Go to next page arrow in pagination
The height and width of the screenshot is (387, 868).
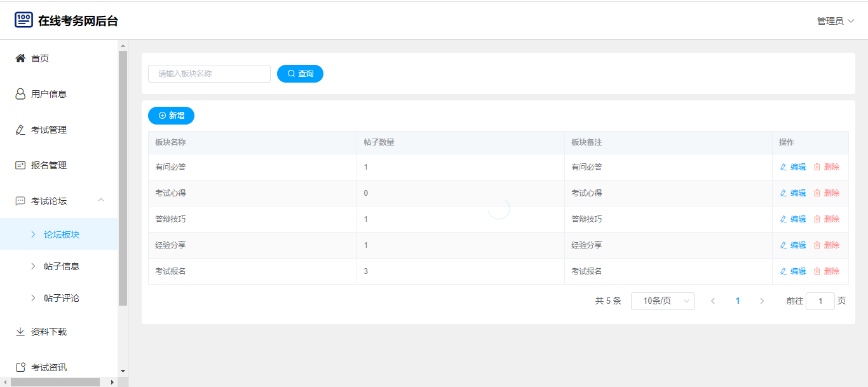click(762, 301)
